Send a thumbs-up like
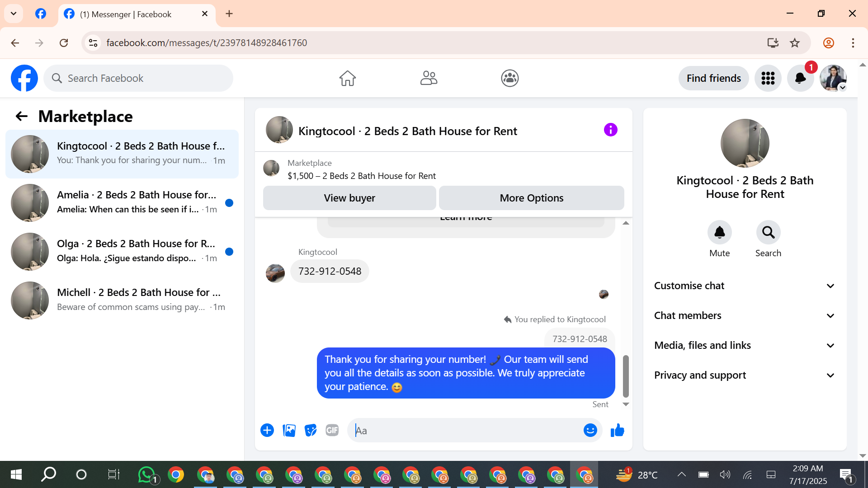Viewport: 868px width, 488px height. [x=617, y=430]
